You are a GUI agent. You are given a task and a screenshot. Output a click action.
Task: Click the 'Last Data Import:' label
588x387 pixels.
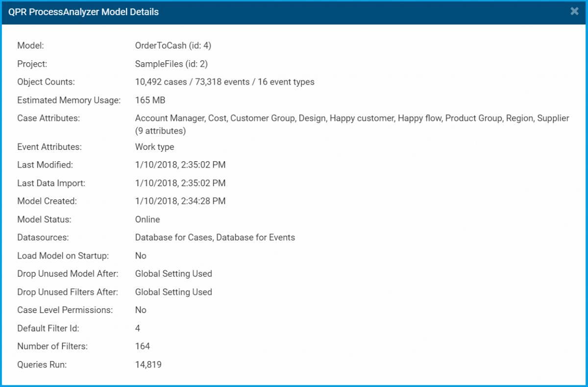coord(51,183)
